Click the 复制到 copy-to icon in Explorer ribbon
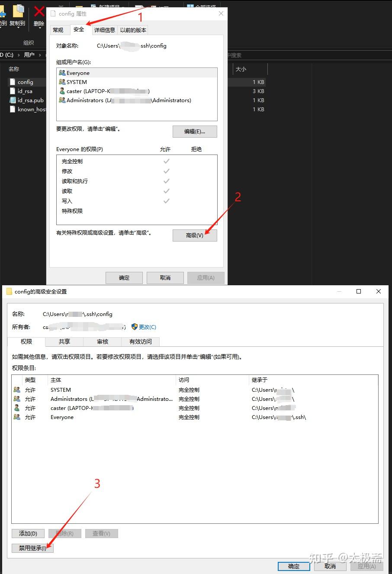This screenshot has height=574, width=392. tap(18, 11)
